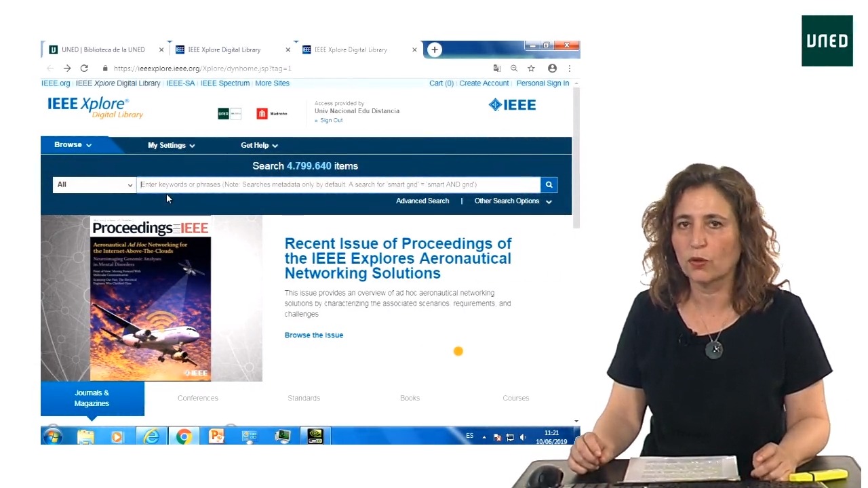Open the IEEE-SA top link
The height and width of the screenshot is (488, 868).
click(180, 83)
